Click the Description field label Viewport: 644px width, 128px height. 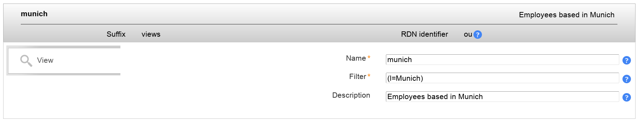[351, 95]
